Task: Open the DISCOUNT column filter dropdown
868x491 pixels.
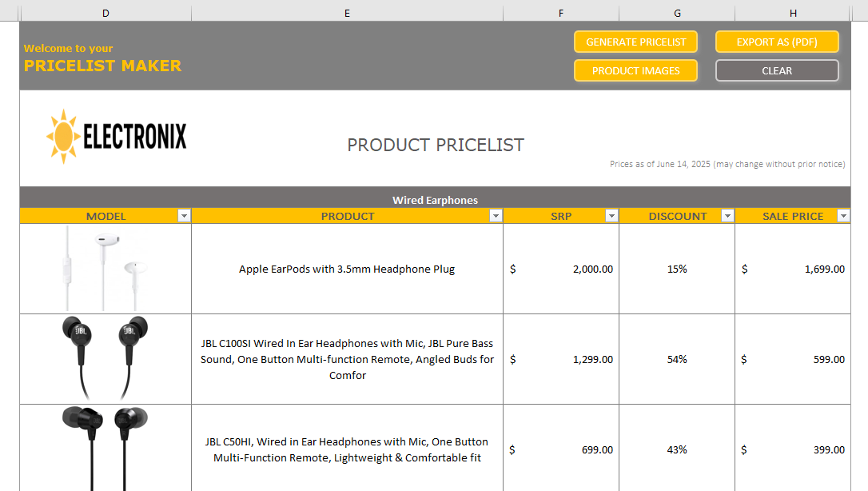Action: tap(728, 216)
